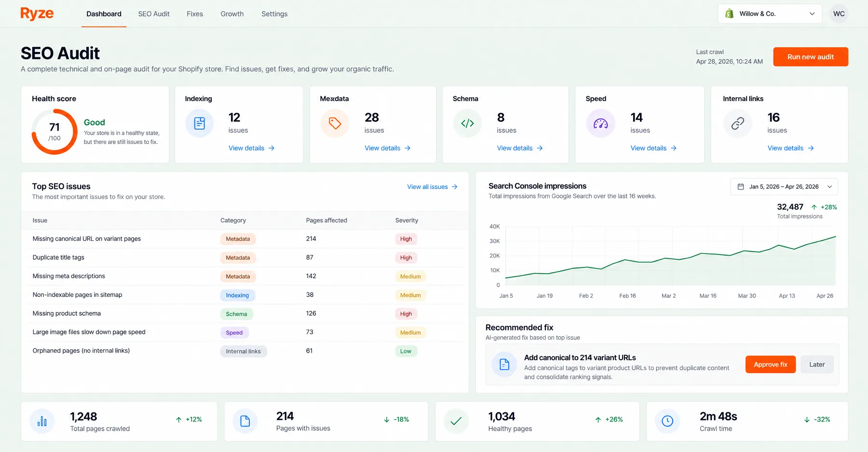Open the Settings tab
868x452 pixels.
274,14
